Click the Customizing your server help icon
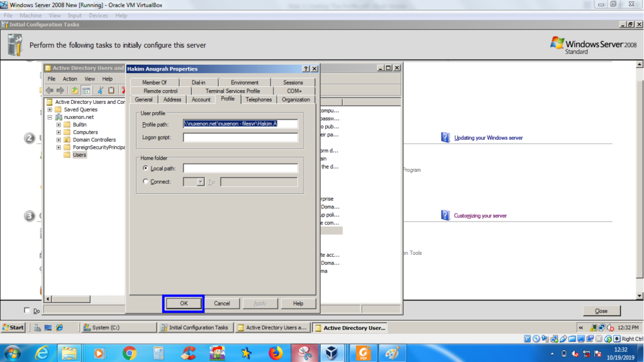The width and height of the screenshot is (644, 362). 445,215
